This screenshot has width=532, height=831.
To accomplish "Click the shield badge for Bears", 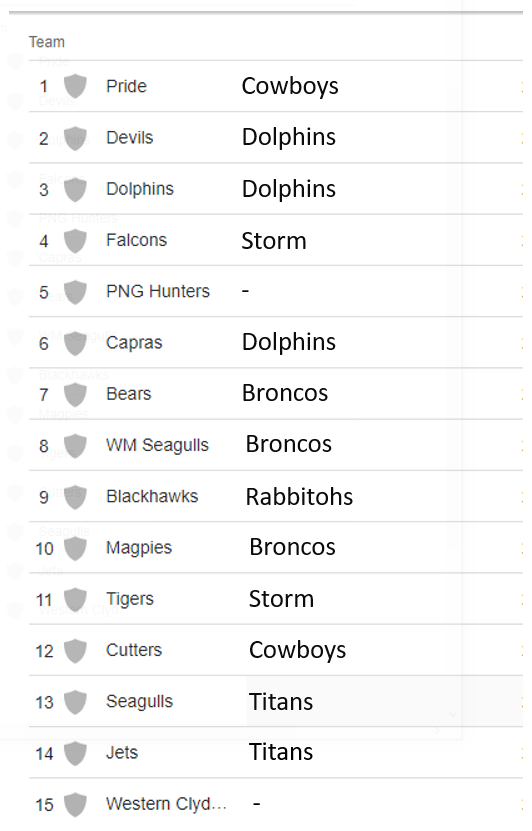I will [x=75, y=394].
